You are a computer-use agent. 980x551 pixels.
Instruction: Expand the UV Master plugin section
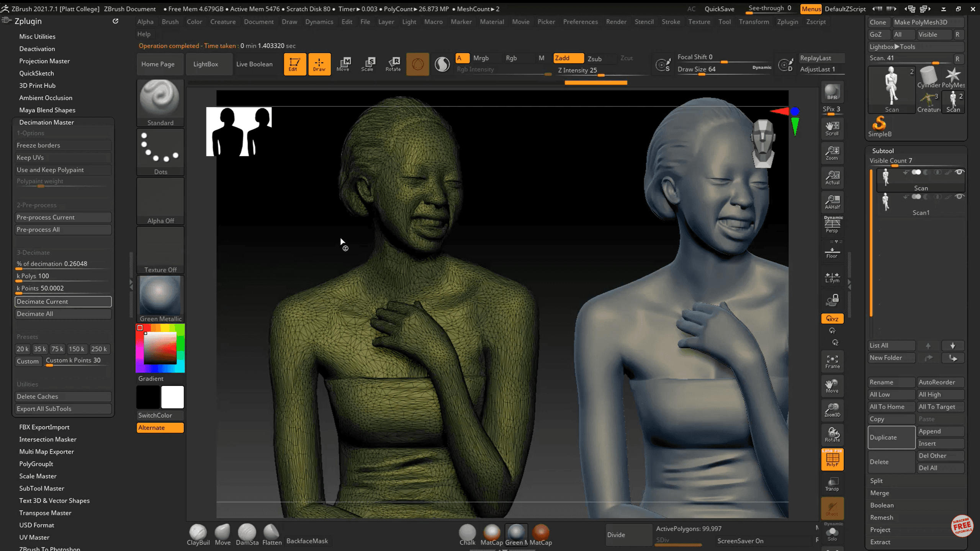click(x=34, y=537)
